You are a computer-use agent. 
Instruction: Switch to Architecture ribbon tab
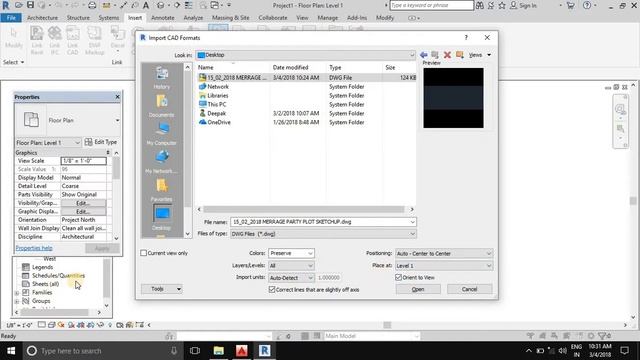(x=42, y=18)
